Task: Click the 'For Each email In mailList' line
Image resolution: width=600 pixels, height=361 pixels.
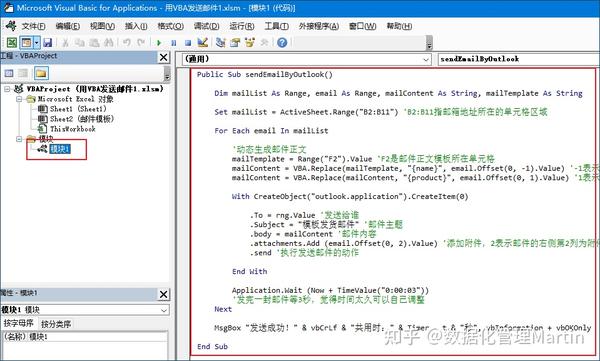Action: [x=271, y=131]
